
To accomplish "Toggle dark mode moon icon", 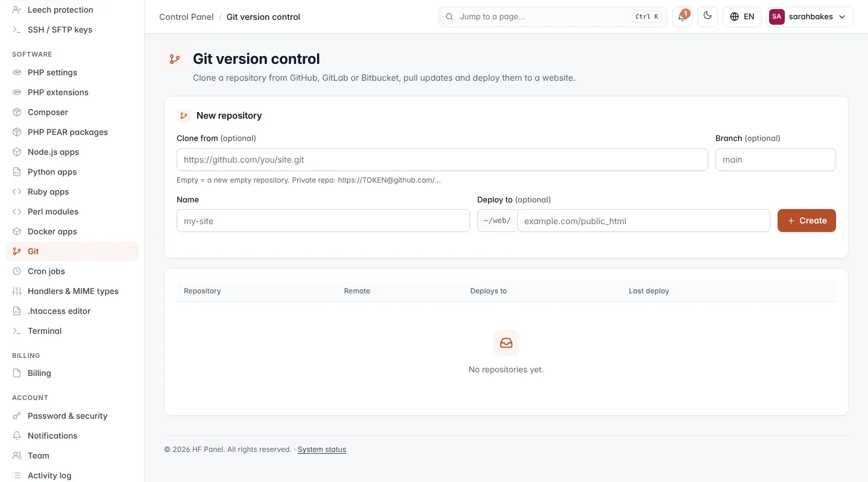I will point(708,17).
